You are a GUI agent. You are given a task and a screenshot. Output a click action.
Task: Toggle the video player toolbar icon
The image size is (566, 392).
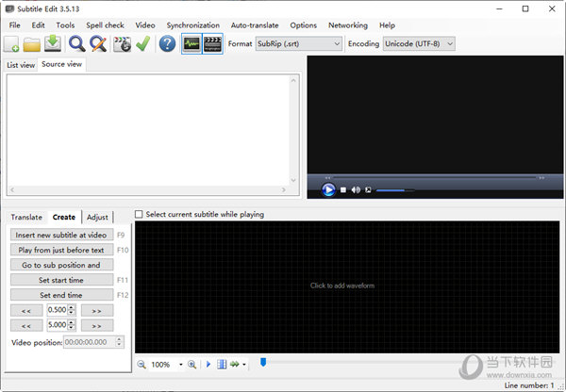point(212,44)
